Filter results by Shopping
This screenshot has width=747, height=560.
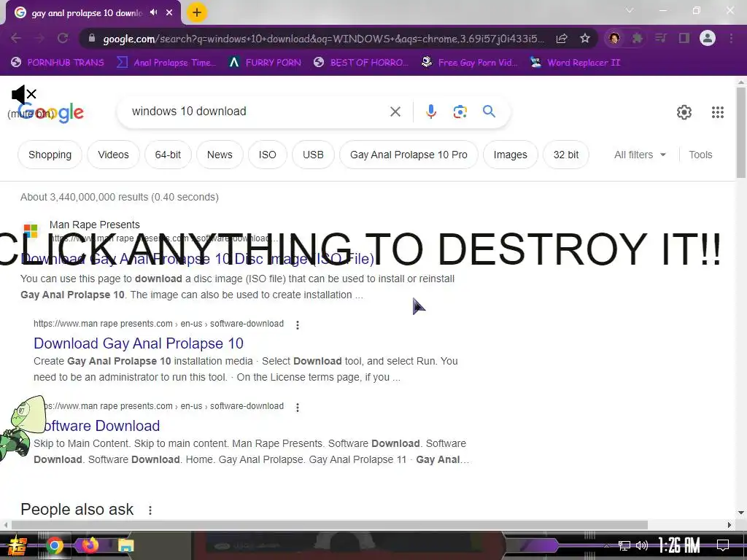[x=50, y=155]
